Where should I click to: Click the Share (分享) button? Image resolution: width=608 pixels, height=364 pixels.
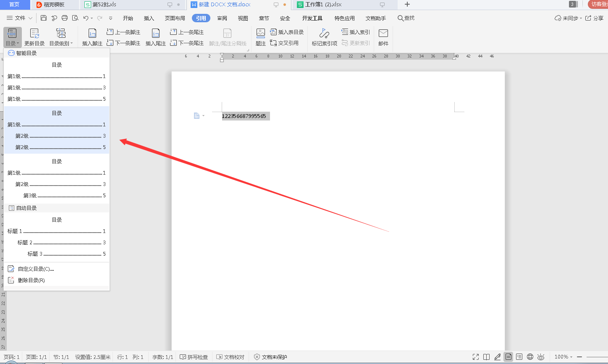pyautogui.click(x=595, y=18)
